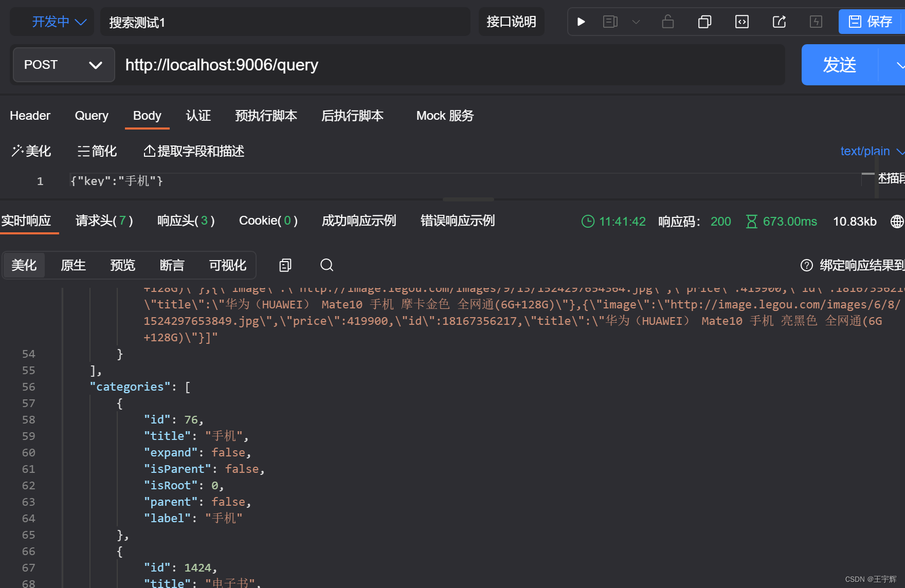Click the globe network icon
Image resolution: width=905 pixels, height=588 pixels.
click(897, 222)
